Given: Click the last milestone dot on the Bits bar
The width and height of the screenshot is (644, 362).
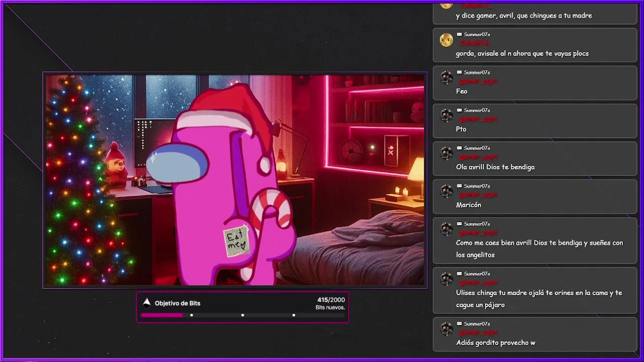Looking at the screenshot, I should click(293, 315).
